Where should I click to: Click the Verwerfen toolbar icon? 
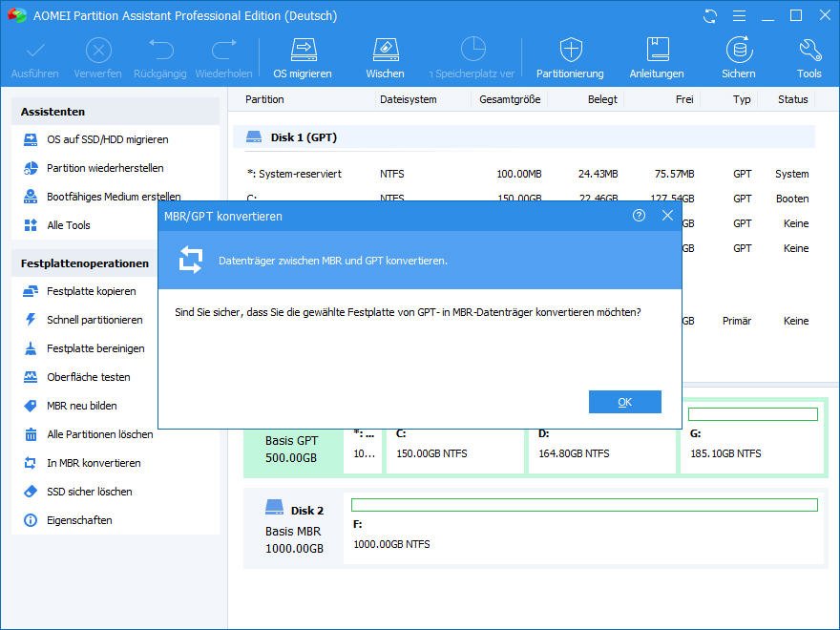coord(98,51)
